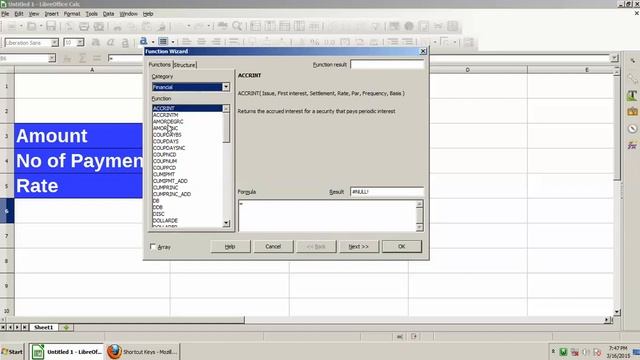Open the Name Box dropdown arrow
The width and height of the screenshot is (640, 360).
point(51,58)
